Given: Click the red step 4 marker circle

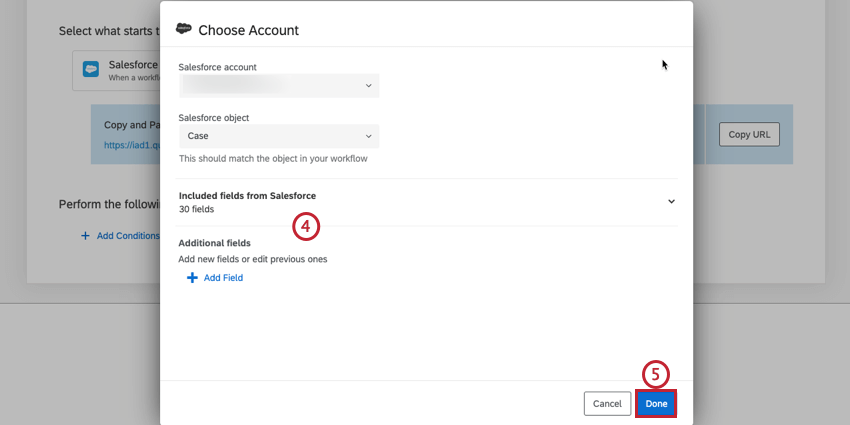Looking at the screenshot, I should coord(307,227).
